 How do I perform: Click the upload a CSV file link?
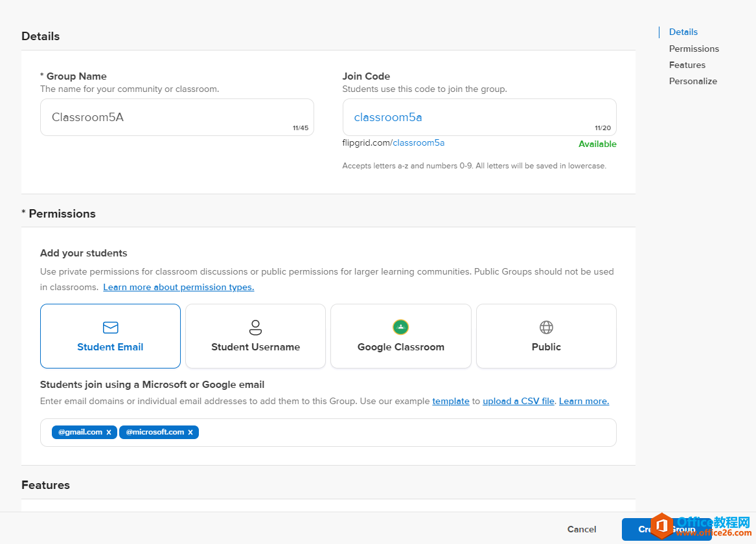point(518,401)
